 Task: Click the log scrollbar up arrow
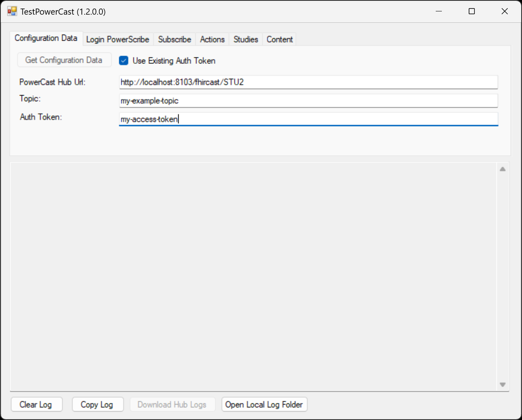click(x=502, y=169)
